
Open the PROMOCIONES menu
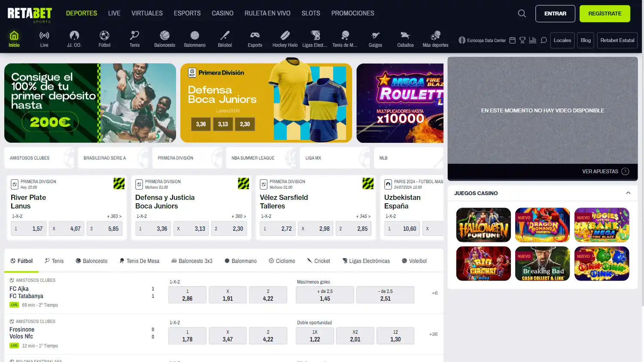(352, 13)
